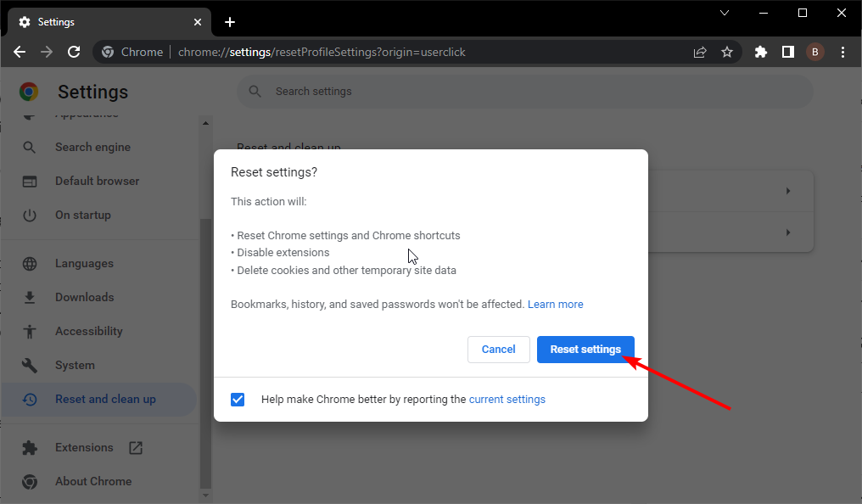This screenshot has width=862, height=504.
Task: Click the site info Chrome icon in address bar
Action: click(108, 53)
